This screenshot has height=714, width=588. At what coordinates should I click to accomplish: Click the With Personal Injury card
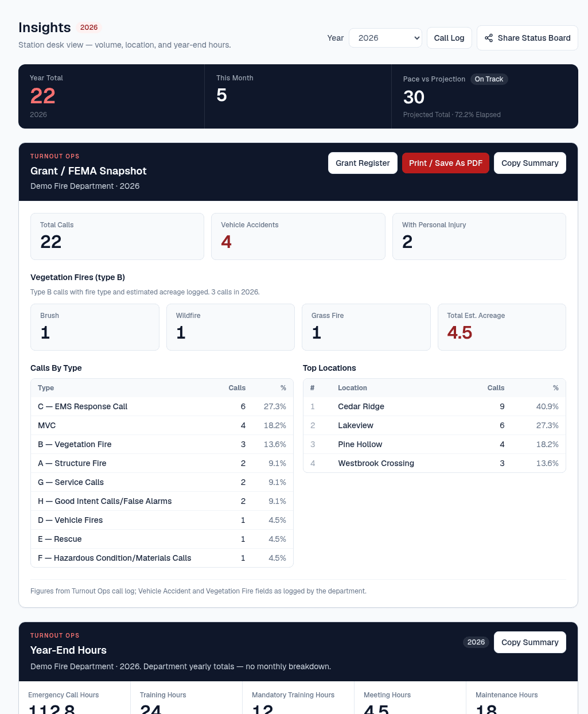479,236
